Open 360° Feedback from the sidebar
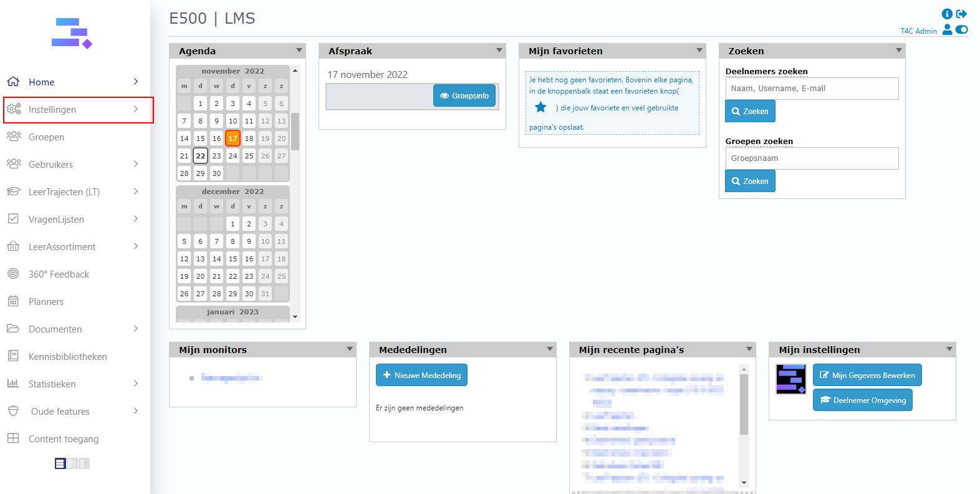Image resolution: width=980 pixels, height=494 pixels. [59, 274]
